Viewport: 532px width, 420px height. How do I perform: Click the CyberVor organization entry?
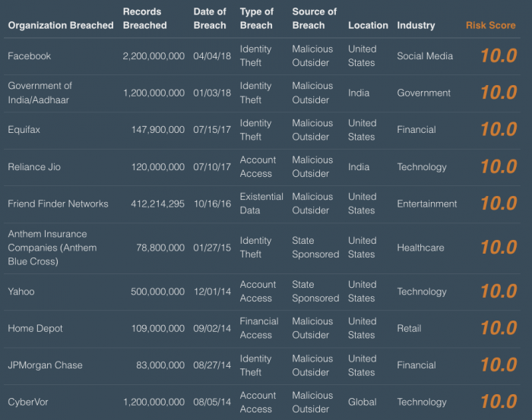tap(27, 402)
